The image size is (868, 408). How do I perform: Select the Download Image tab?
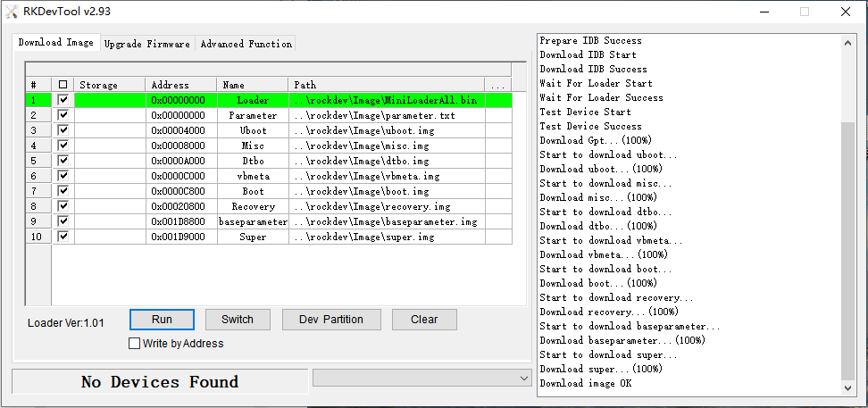(x=55, y=43)
